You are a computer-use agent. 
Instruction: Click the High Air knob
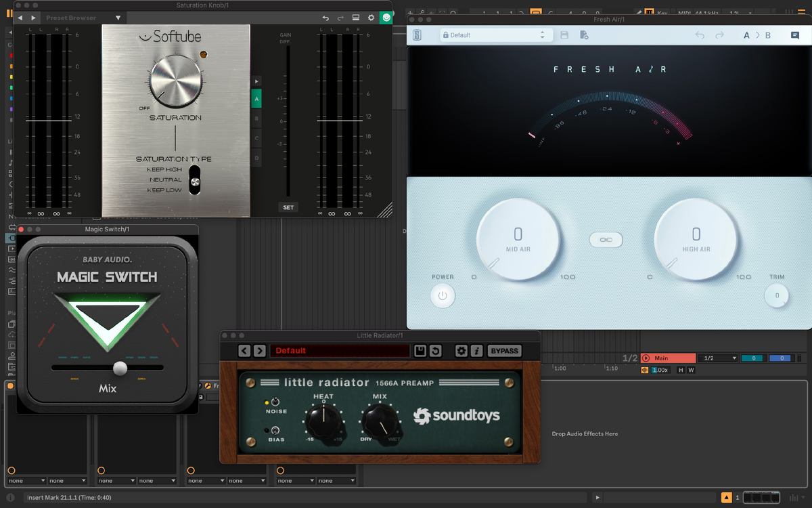(x=696, y=240)
